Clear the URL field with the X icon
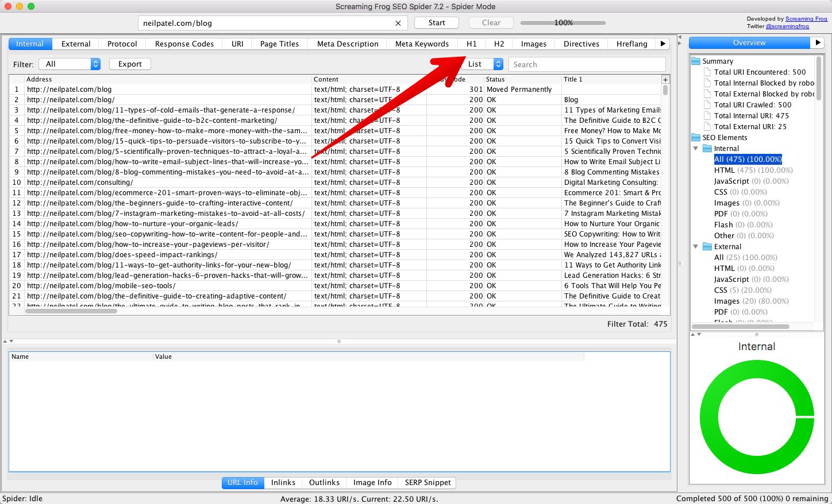The image size is (832, 504). [398, 23]
